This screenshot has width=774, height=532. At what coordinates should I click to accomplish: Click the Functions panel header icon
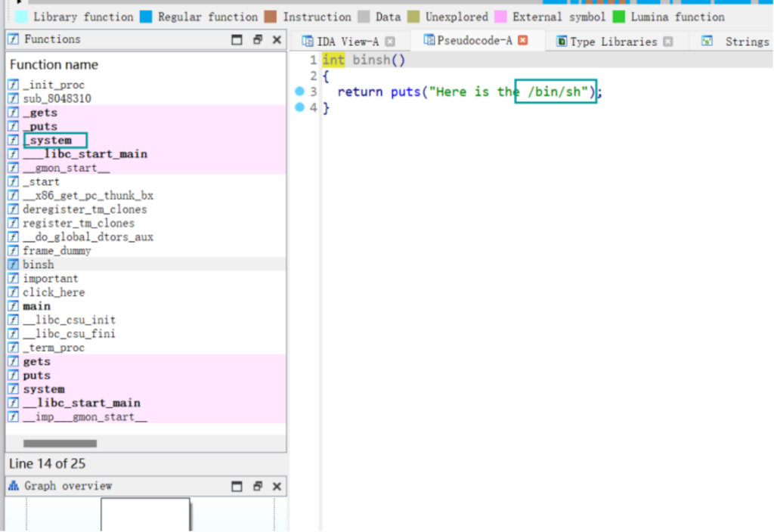(x=14, y=39)
